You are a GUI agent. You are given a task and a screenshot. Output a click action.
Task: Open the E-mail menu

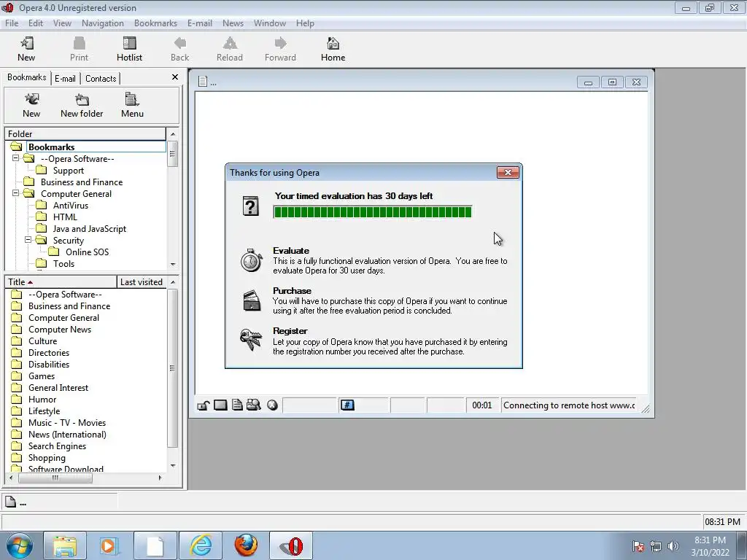pos(200,23)
